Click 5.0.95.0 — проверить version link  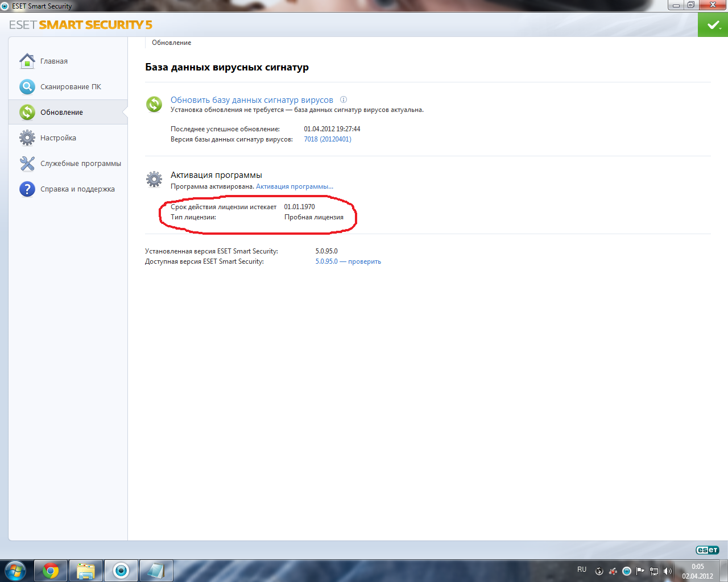(x=348, y=261)
